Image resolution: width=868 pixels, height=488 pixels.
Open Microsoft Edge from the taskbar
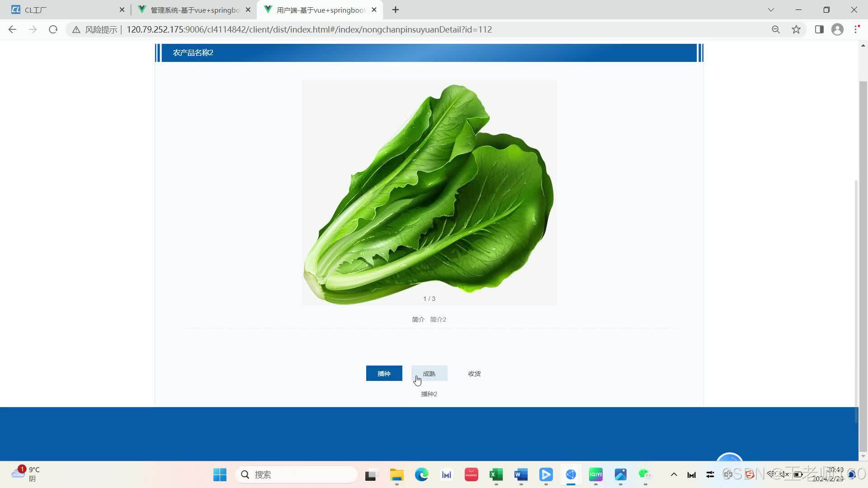pyautogui.click(x=421, y=474)
